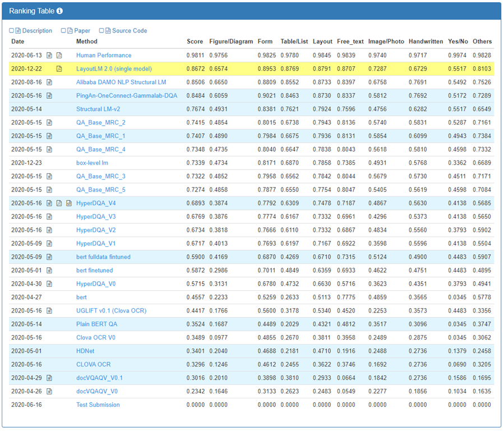
Task: Open the source code icon for HyperDQA_V4
Action: click(x=69, y=203)
